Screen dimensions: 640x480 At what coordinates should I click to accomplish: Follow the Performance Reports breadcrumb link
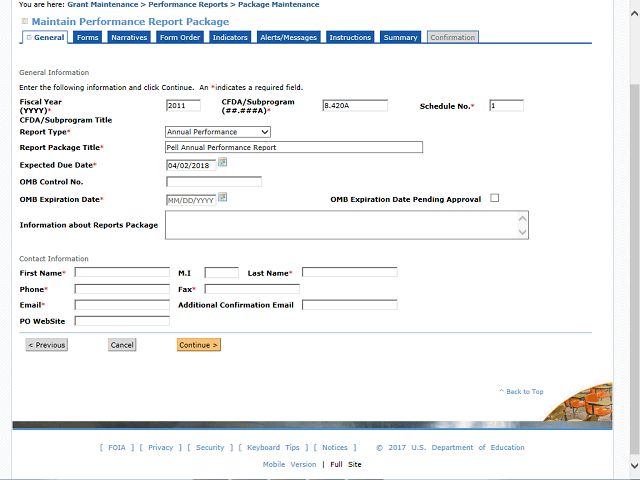188,4
